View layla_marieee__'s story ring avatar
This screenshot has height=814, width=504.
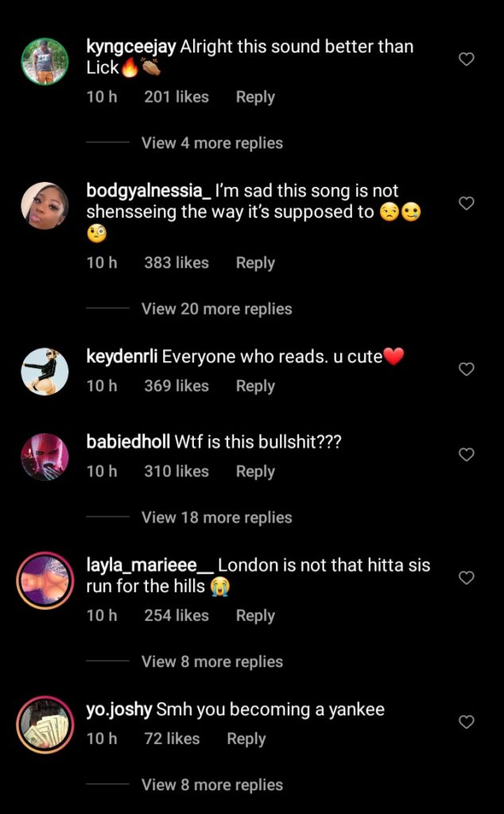click(45, 581)
